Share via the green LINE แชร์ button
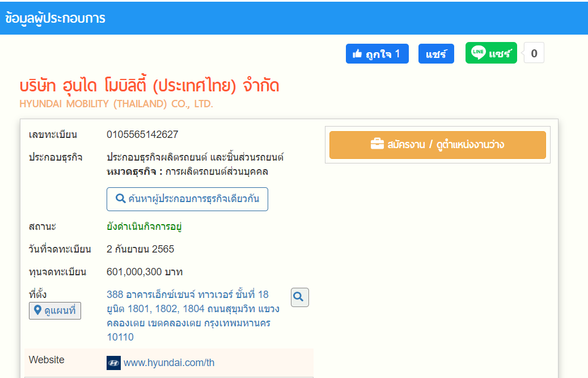588x378 pixels. (x=491, y=53)
